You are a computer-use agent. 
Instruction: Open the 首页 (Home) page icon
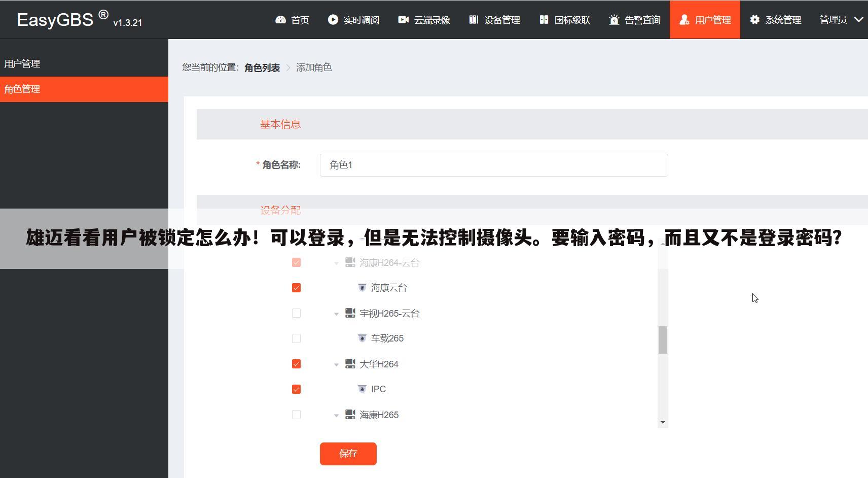click(281, 19)
